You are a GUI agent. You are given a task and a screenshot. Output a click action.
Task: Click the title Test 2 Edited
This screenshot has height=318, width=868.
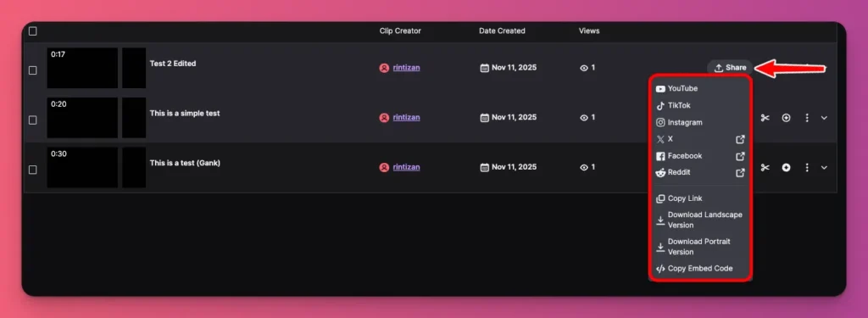click(173, 64)
